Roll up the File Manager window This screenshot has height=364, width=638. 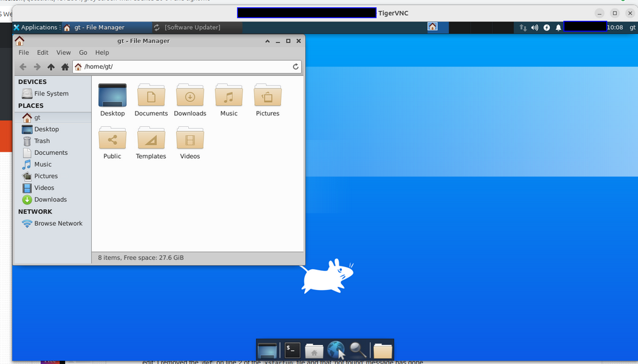(x=267, y=41)
